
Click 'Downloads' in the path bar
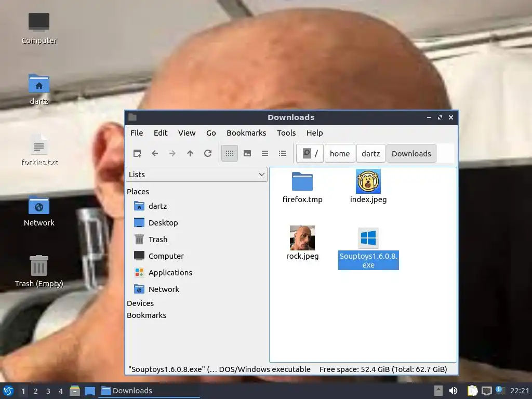[411, 153]
